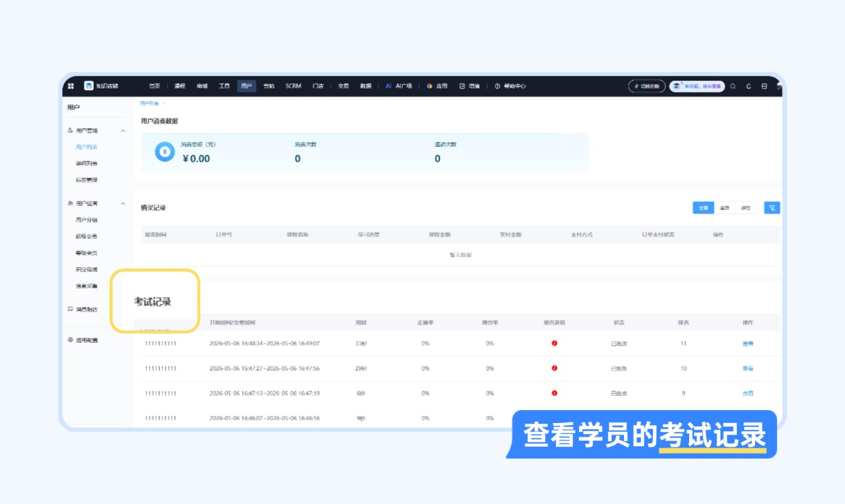Click the blue yuan coin icon
Image resolution: width=845 pixels, height=504 pixels.
(165, 152)
